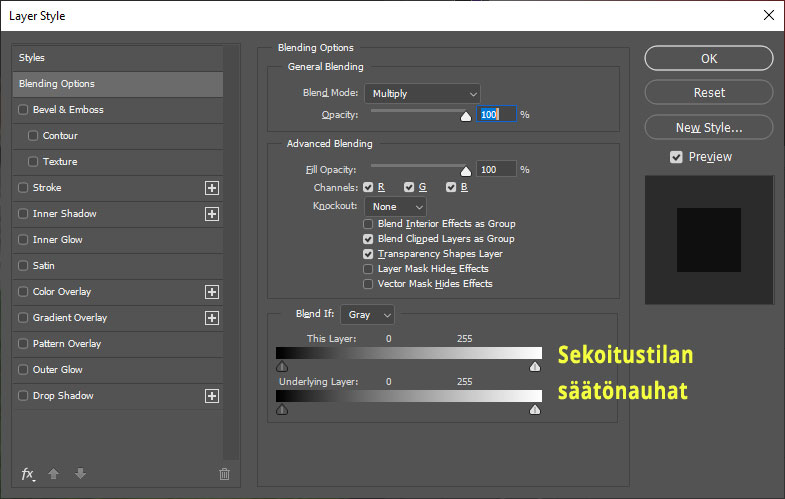
Task: Click the delete effect trash icon
Action: (224, 473)
